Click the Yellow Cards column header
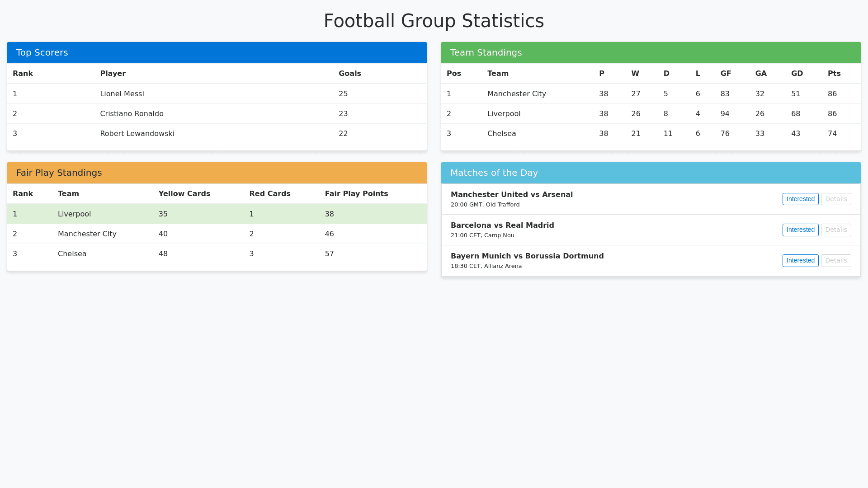The height and width of the screenshot is (488, 868). [x=184, y=194]
